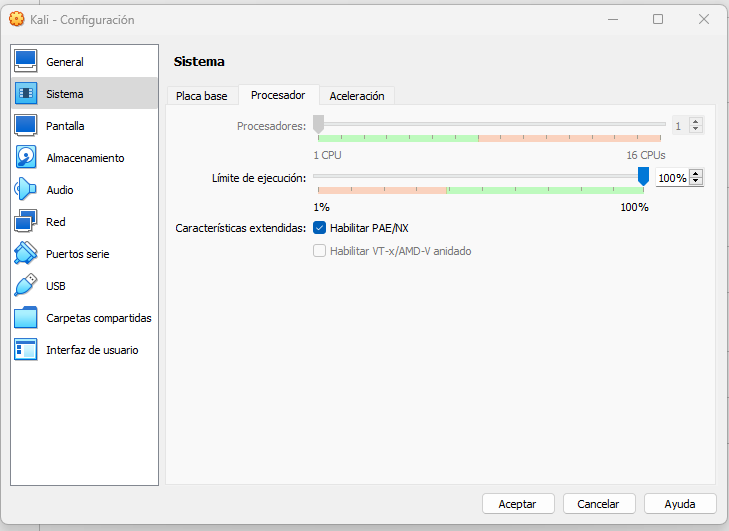Increase processor count with up arrow
This screenshot has width=729, height=531.
[696, 122]
